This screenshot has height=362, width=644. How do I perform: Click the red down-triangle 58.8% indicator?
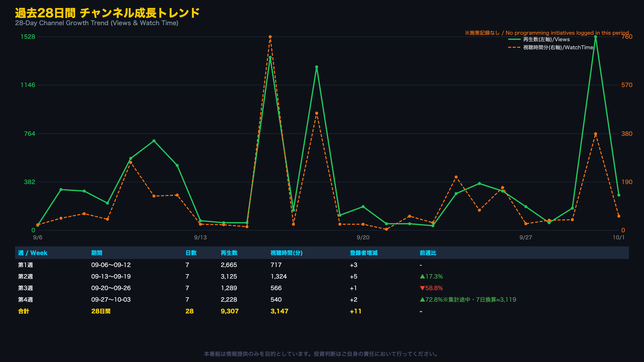click(431, 288)
